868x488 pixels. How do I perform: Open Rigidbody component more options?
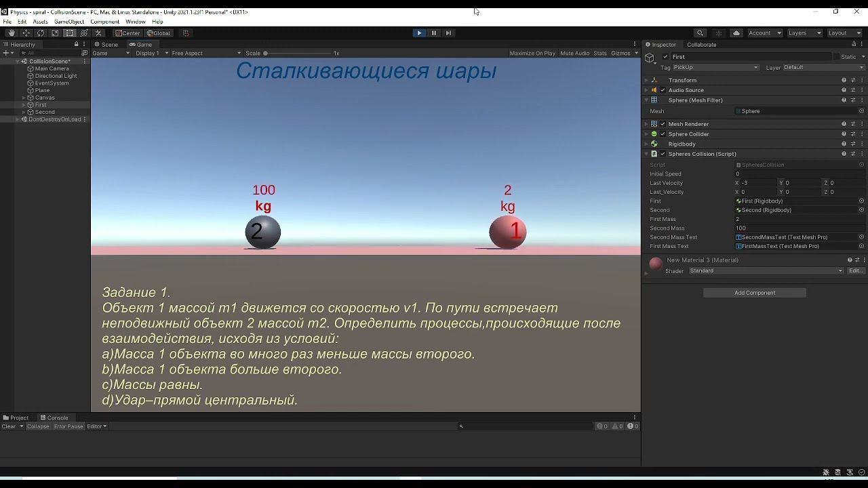[x=862, y=144]
